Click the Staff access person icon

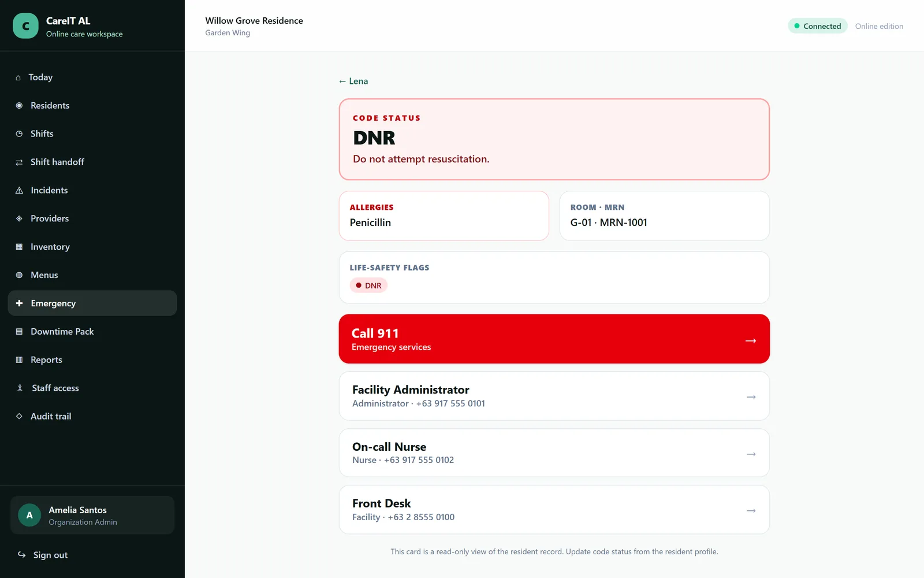pyautogui.click(x=20, y=388)
